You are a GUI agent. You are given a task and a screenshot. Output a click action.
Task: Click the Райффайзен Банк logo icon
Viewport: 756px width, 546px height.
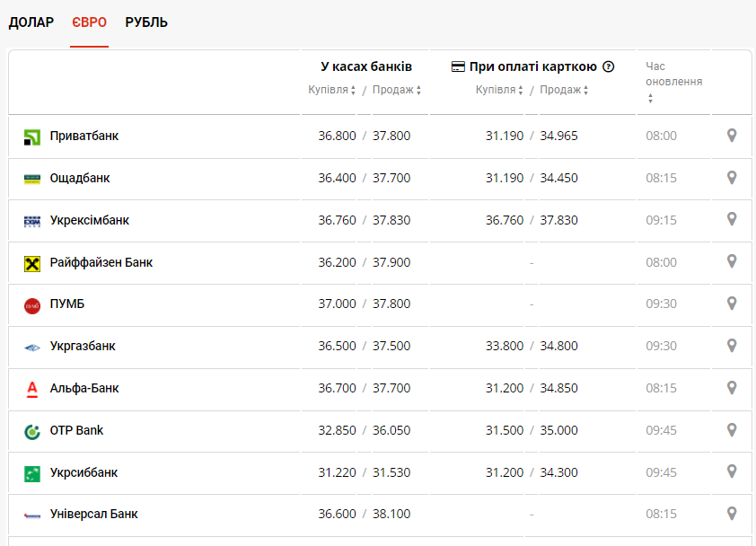click(32, 263)
